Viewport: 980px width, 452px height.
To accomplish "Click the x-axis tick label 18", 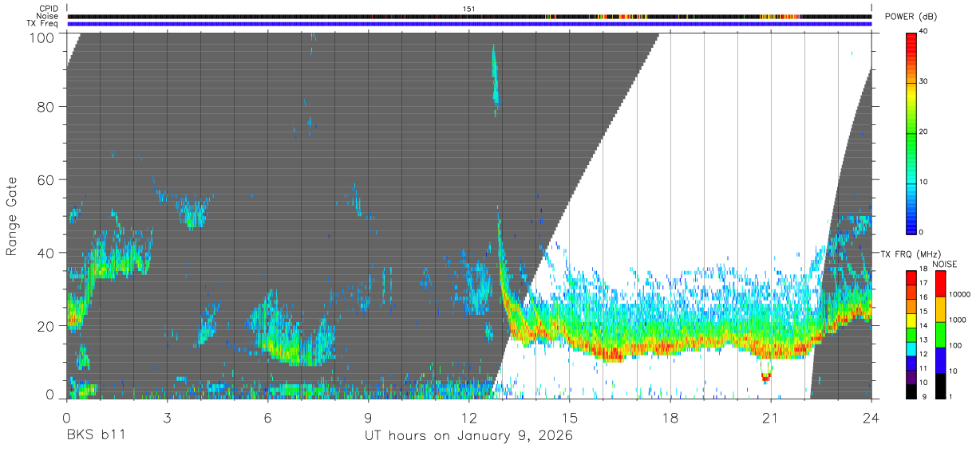I will (x=670, y=417).
